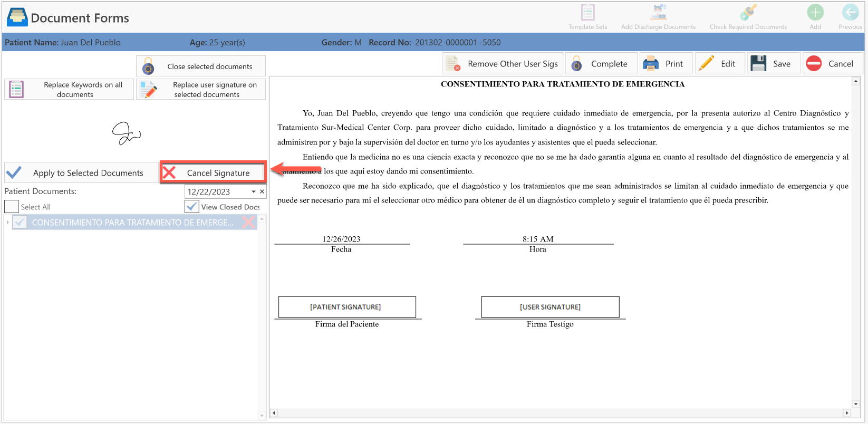
Task: Click document viewer scroll up arrow
Action: point(856,81)
